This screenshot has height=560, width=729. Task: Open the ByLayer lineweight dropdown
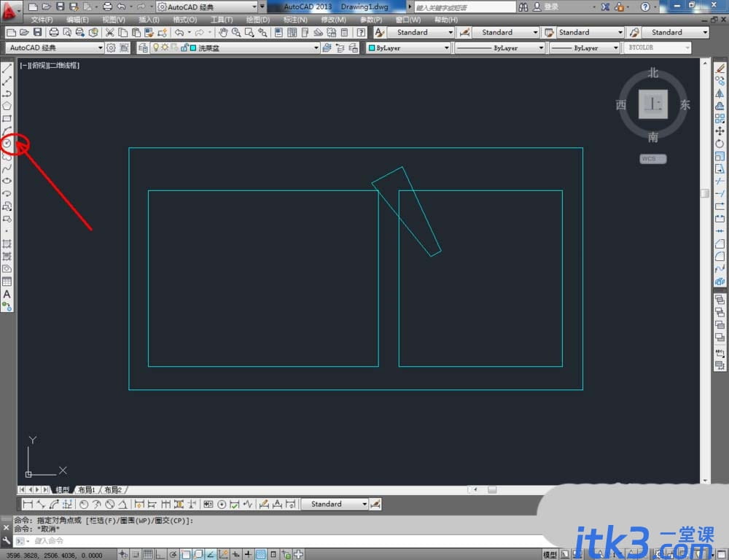[x=615, y=48]
